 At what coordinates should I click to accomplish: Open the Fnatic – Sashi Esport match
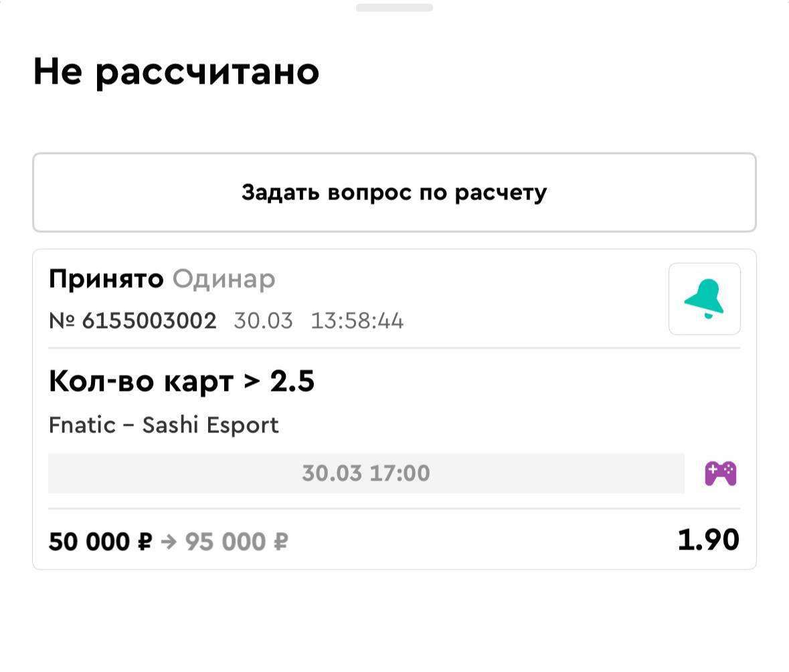(x=164, y=425)
